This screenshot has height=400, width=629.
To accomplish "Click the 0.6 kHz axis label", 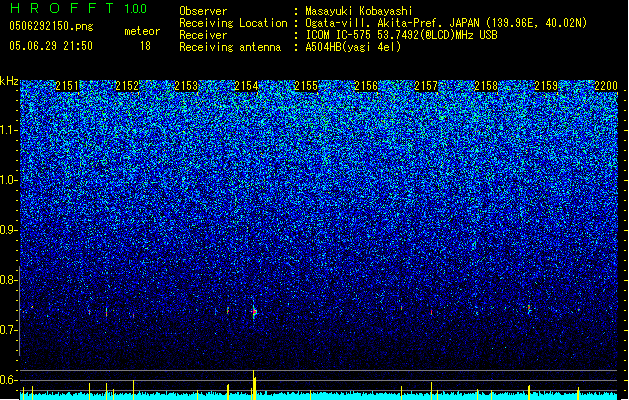I will click(8, 380).
